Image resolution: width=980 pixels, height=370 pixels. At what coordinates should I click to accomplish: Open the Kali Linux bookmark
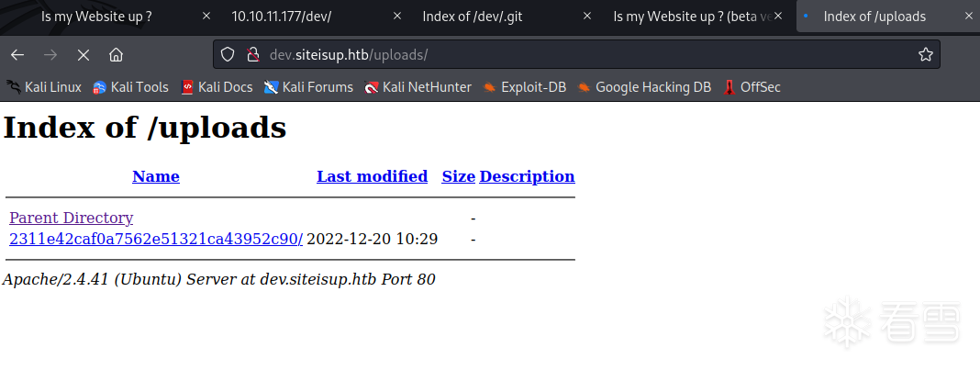pyautogui.click(x=44, y=87)
